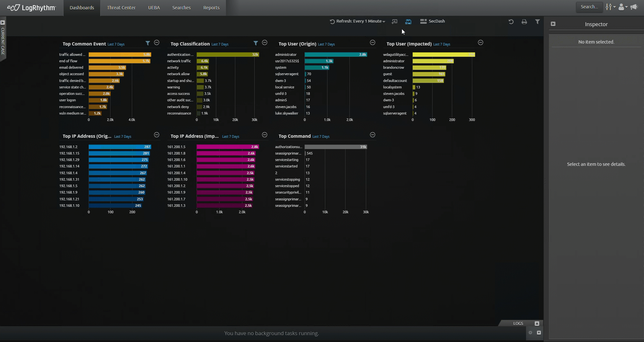Click the reset undo arrow beside print icon
The height and width of the screenshot is (342, 644).
511,22
